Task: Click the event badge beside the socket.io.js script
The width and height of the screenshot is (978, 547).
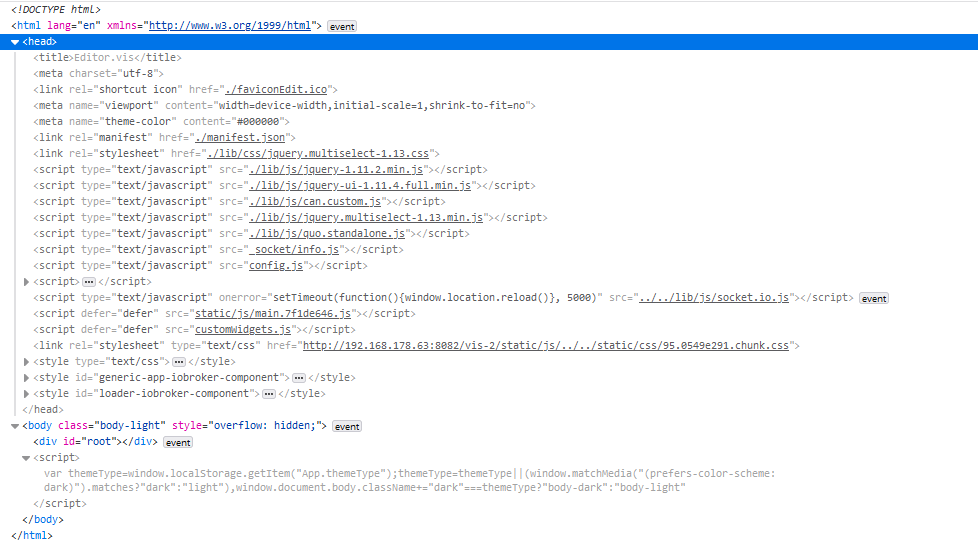Action: point(873,298)
